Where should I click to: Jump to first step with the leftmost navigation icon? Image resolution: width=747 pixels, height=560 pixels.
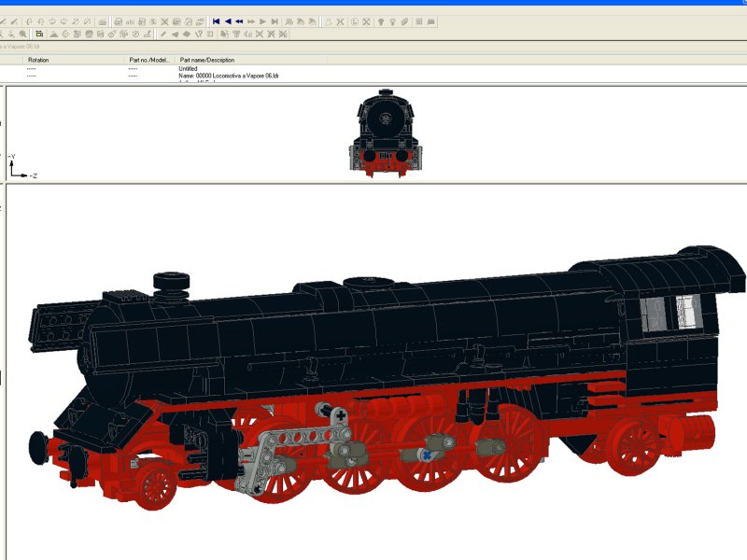click(216, 17)
